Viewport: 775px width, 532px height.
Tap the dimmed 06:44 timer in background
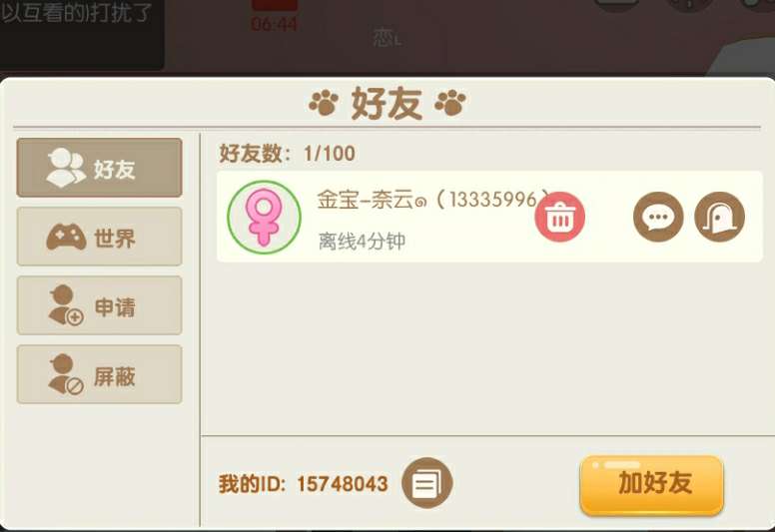[274, 24]
